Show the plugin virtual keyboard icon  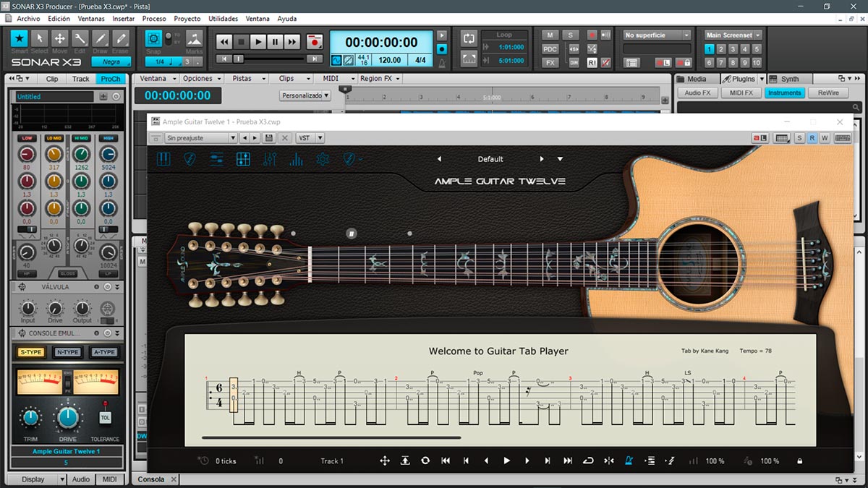coord(842,137)
